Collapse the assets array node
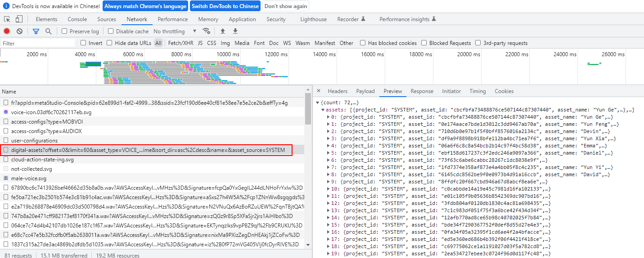Screen dimensions: 644x258 [x=323, y=110]
